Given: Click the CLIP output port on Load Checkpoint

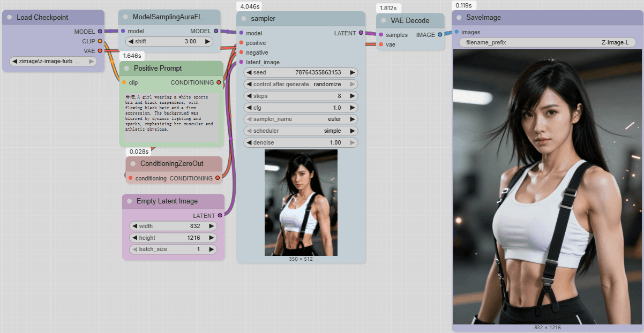Looking at the screenshot, I should (x=100, y=41).
